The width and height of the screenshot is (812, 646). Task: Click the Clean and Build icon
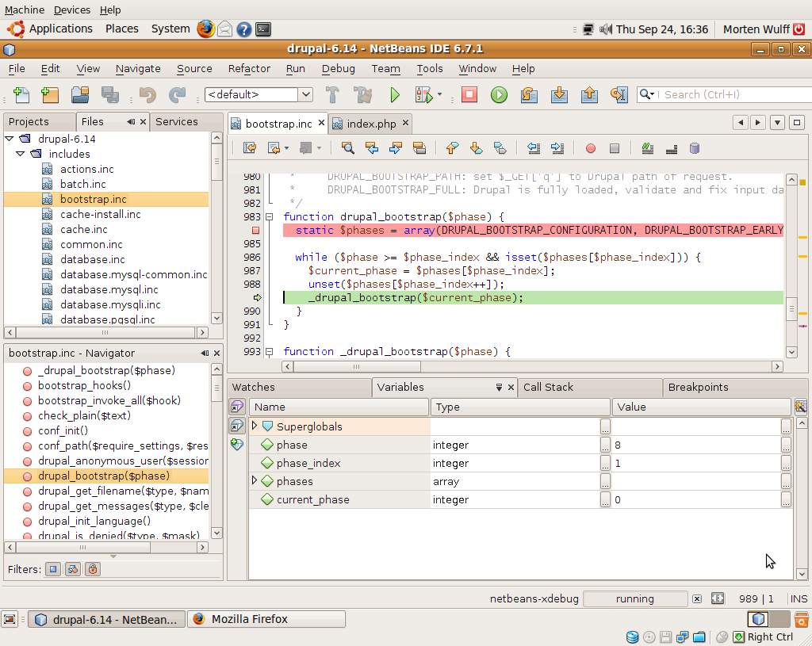363,95
